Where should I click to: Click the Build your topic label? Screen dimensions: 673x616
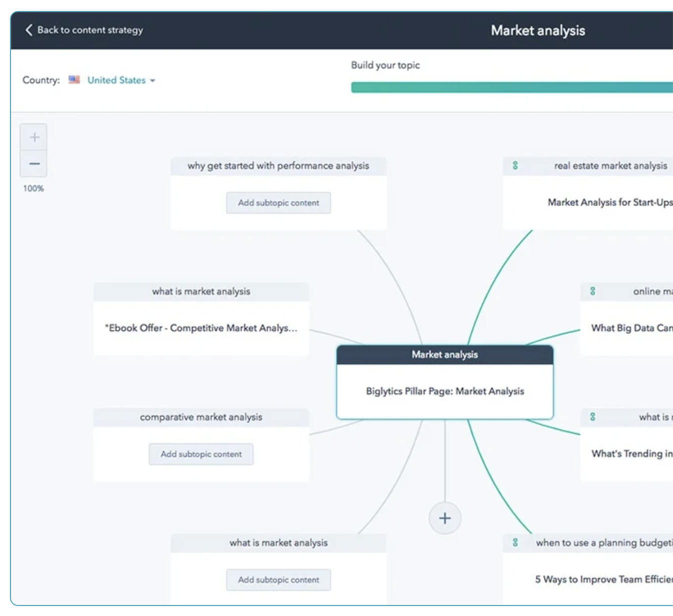[385, 65]
